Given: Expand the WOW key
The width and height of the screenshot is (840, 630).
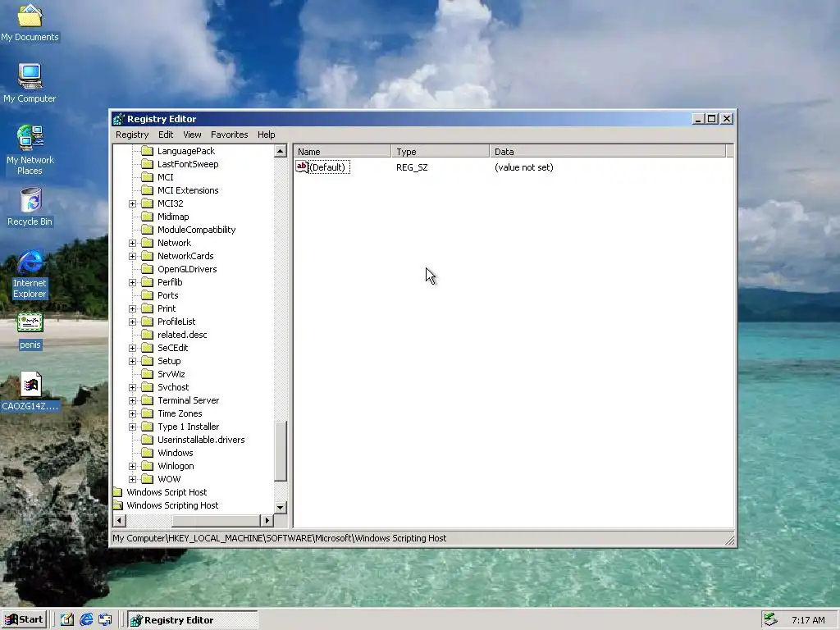Looking at the screenshot, I should [132, 479].
